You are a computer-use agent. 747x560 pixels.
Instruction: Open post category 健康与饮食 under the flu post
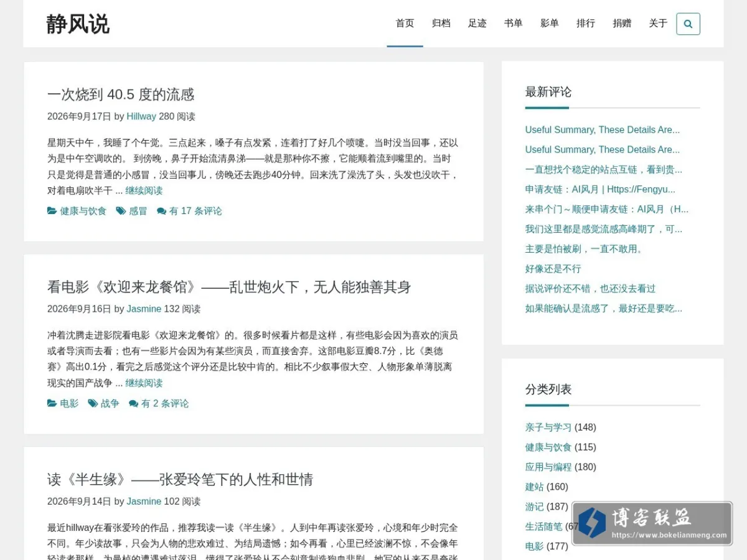(x=83, y=211)
